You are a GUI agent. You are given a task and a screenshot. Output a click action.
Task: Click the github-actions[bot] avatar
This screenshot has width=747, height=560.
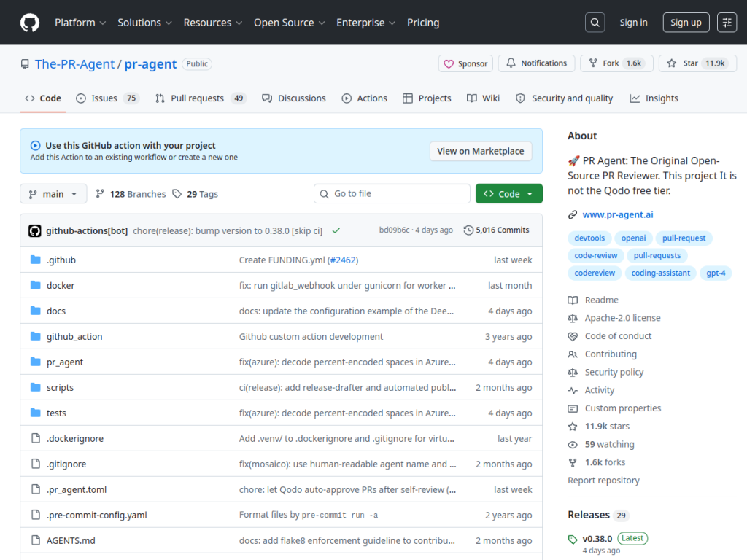[x=35, y=230]
